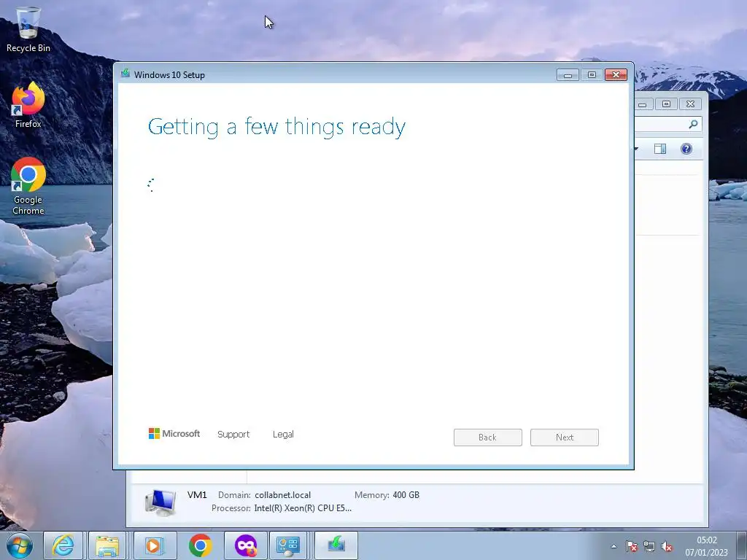Open the purple masked browser taskbar icon

coord(245,545)
